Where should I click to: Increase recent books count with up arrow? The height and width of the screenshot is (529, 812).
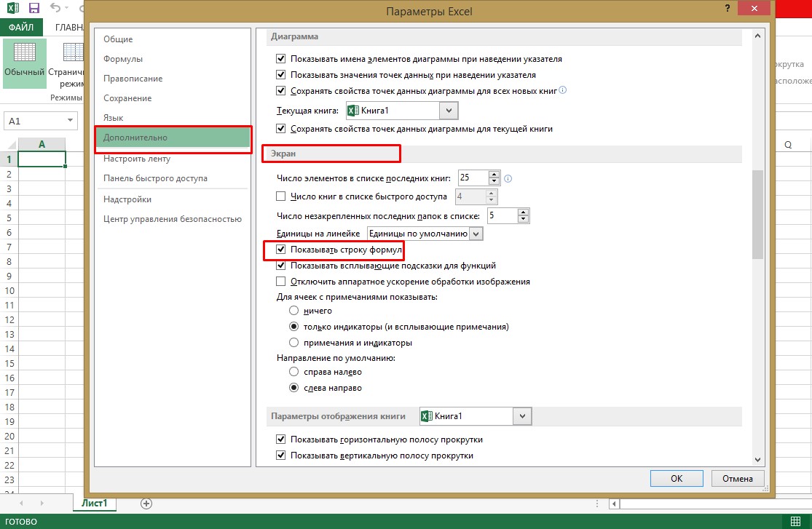pyautogui.click(x=494, y=174)
